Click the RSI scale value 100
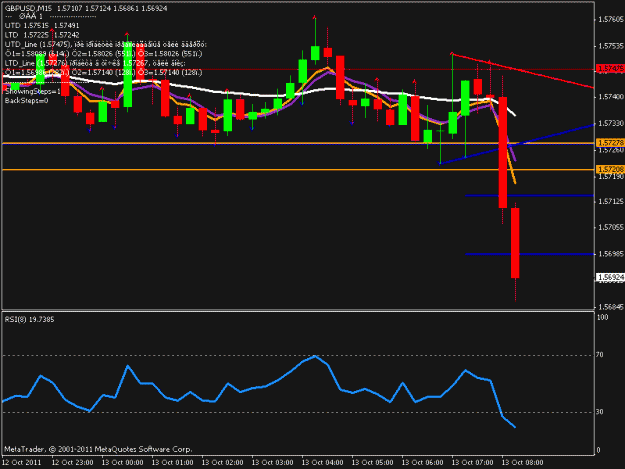The image size is (625, 469). (602, 318)
